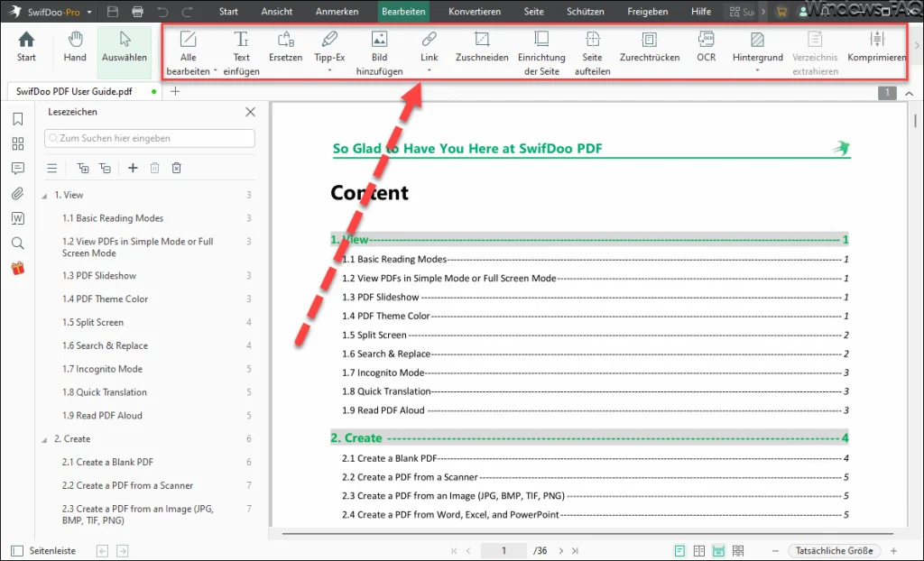Click the bookmark search input field

tap(150, 138)
